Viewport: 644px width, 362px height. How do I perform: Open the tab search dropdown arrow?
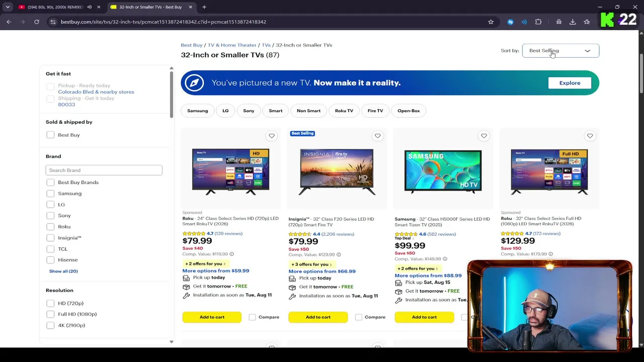8,7
